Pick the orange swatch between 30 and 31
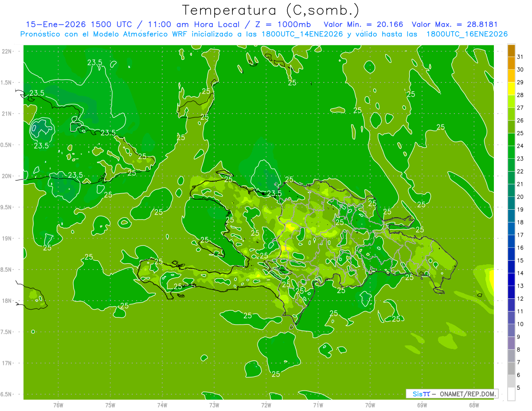The height and width of the screenshot is (411, 532). [511, 63]
